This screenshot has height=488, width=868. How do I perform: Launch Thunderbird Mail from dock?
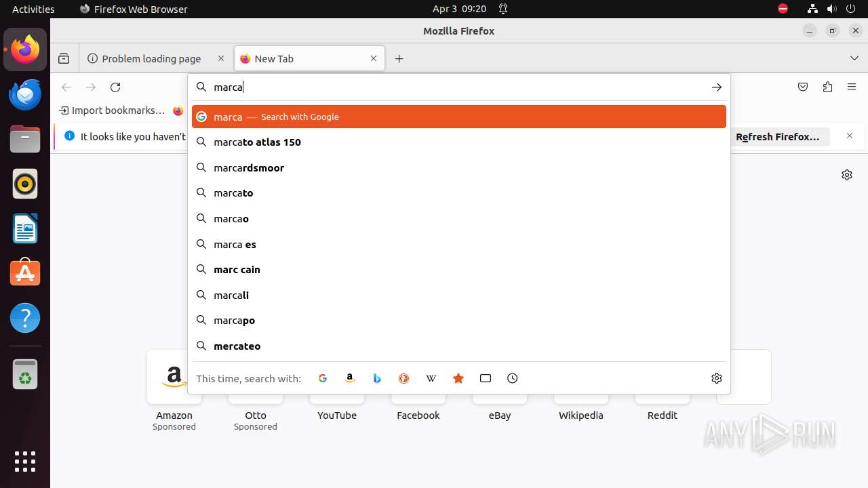25,94
